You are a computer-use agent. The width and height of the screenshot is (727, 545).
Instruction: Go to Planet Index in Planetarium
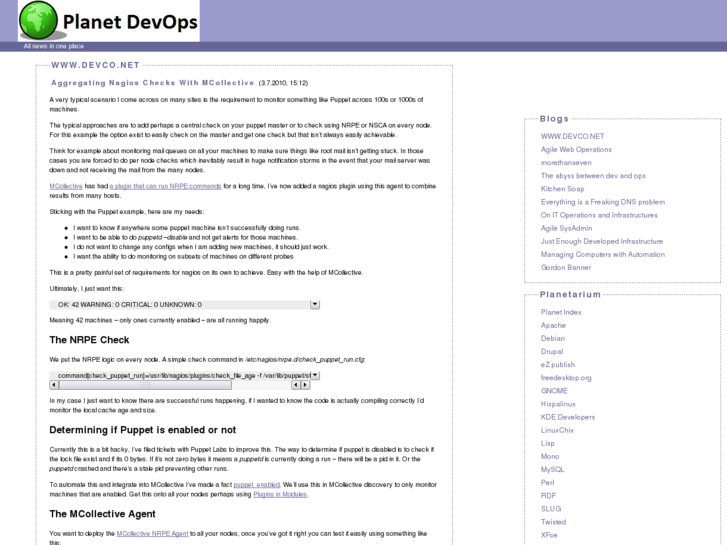[x=561, y=312]
